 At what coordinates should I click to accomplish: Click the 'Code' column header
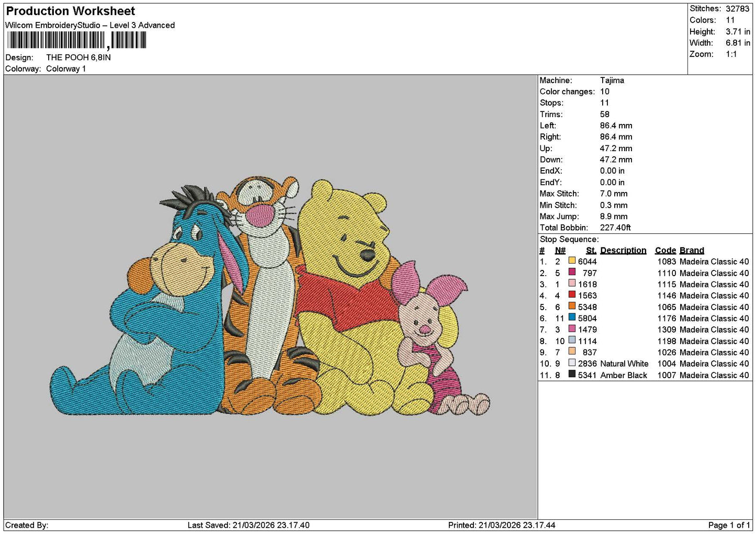point(665,251)
